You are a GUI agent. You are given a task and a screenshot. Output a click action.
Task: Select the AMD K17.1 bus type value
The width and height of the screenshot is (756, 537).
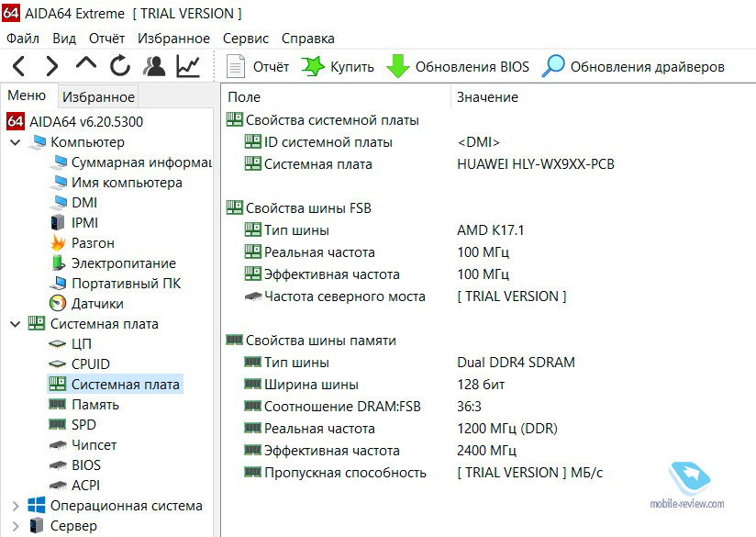point(490,230)
